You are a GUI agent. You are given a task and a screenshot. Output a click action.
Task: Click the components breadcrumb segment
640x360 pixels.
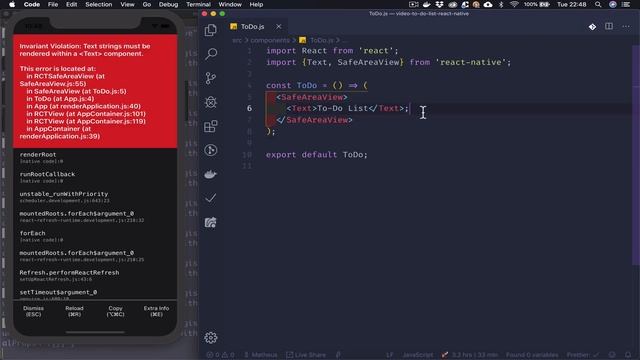pyautogui.click(x=270, y=40)
